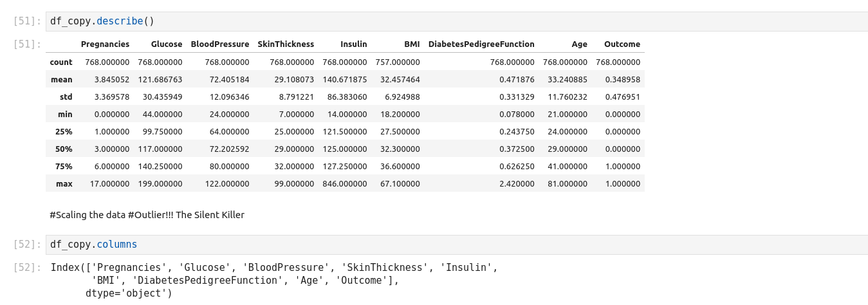Select the Outcome column header
Viewport: 868px width, 305px height.
622,44
